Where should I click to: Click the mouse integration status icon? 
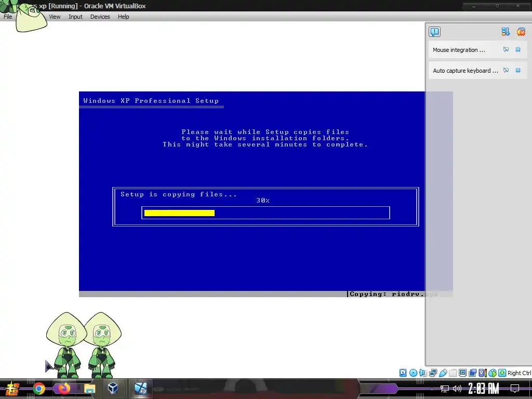493,373
